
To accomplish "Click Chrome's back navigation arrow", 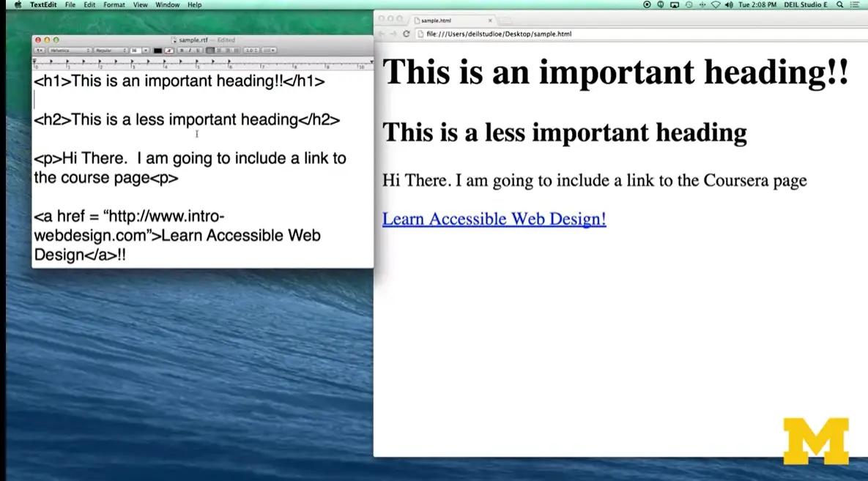I will coord(380,34).
